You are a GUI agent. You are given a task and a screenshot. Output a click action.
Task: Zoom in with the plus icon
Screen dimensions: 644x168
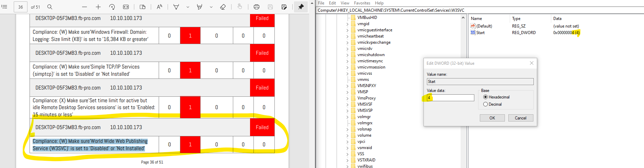98,7
